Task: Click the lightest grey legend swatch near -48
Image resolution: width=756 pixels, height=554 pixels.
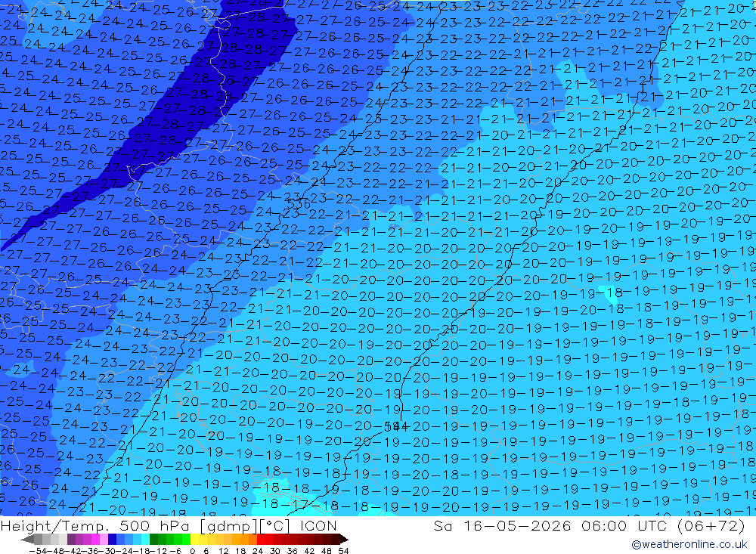Action: [63, 540]
